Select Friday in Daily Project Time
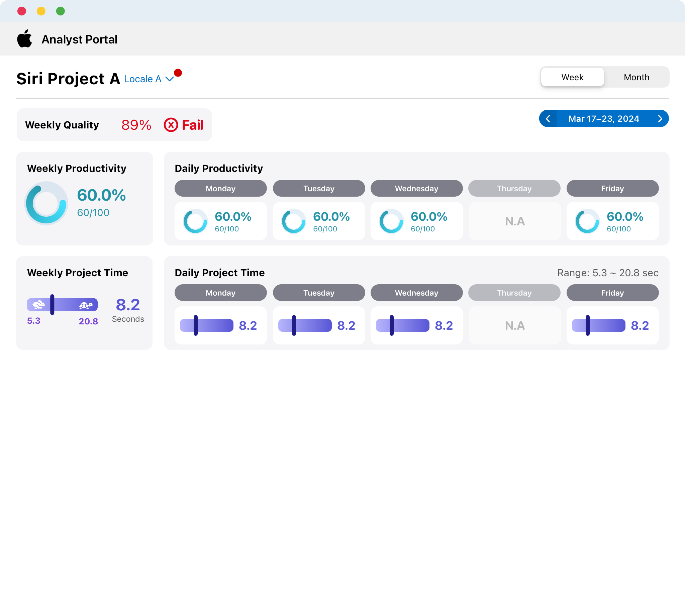685x616 pixels. 612,292
